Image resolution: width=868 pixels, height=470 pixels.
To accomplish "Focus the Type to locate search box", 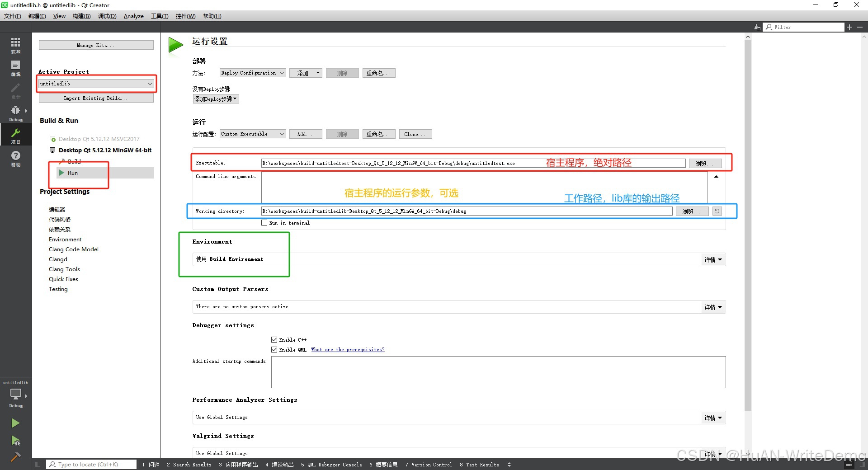I will tap(91, 465).
